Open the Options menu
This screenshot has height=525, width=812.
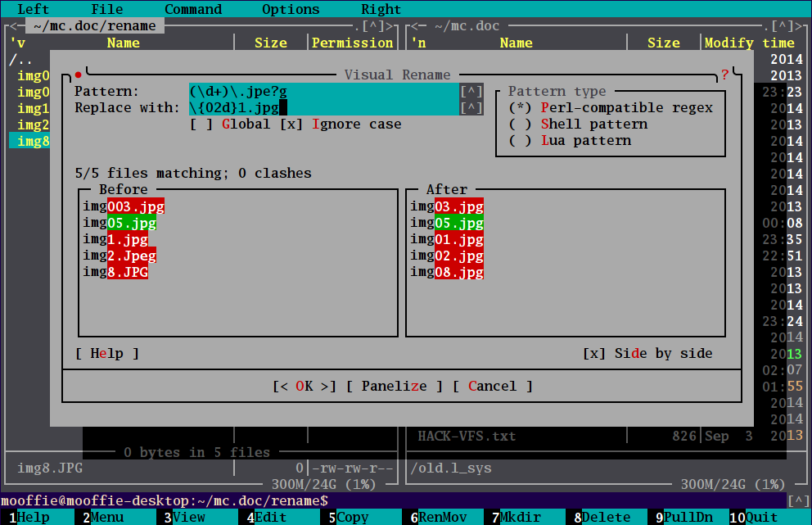[x=291, y=10]
